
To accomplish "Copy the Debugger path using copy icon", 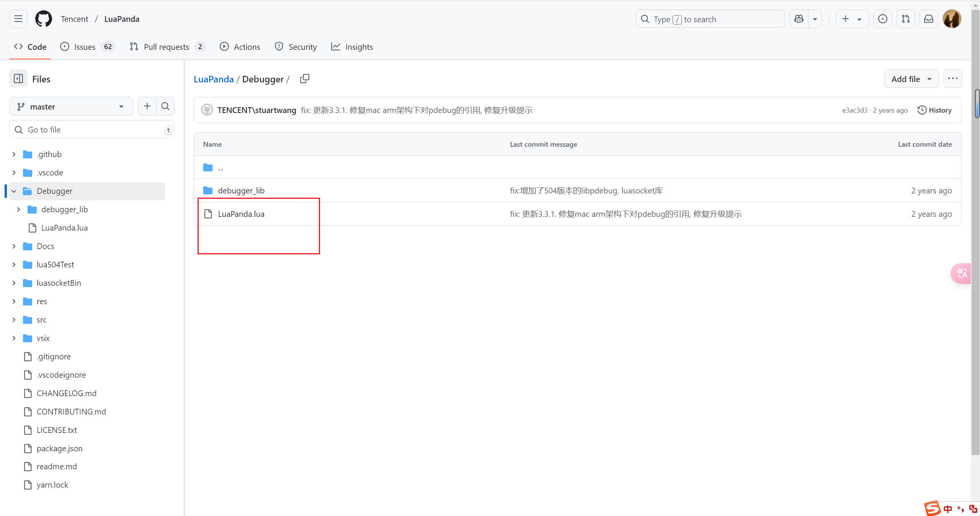I will point(304,79).
